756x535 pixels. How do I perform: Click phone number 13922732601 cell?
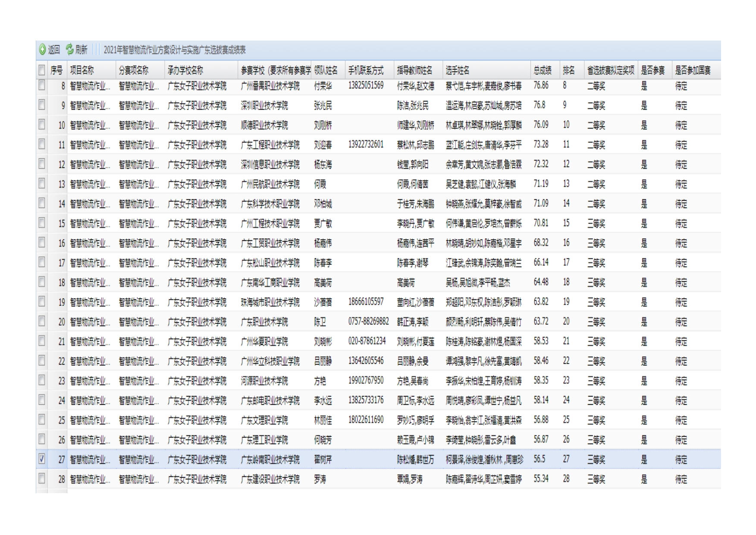(x=366, y=145)
